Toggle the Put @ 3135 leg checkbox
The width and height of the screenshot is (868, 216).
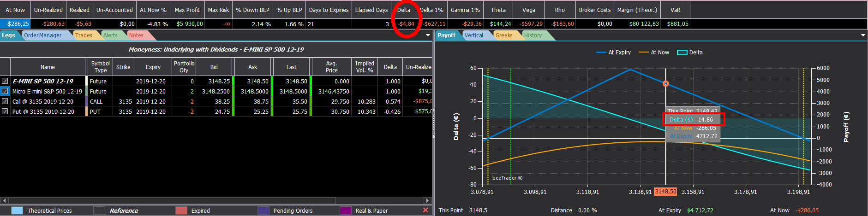5,111
